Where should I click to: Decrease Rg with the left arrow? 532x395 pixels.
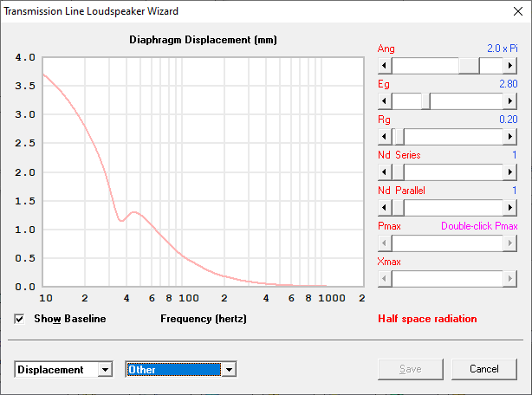click(x=385, y=137)
